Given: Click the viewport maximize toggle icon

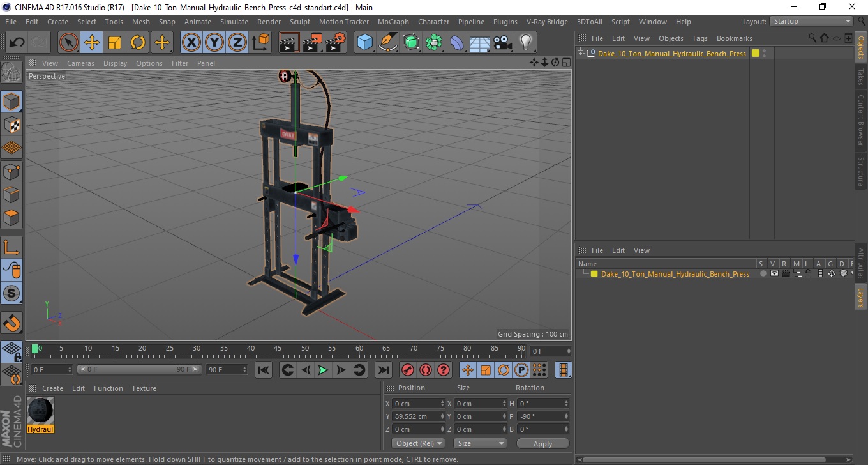Looking at the screenshot, I should [x=565, y=63].
